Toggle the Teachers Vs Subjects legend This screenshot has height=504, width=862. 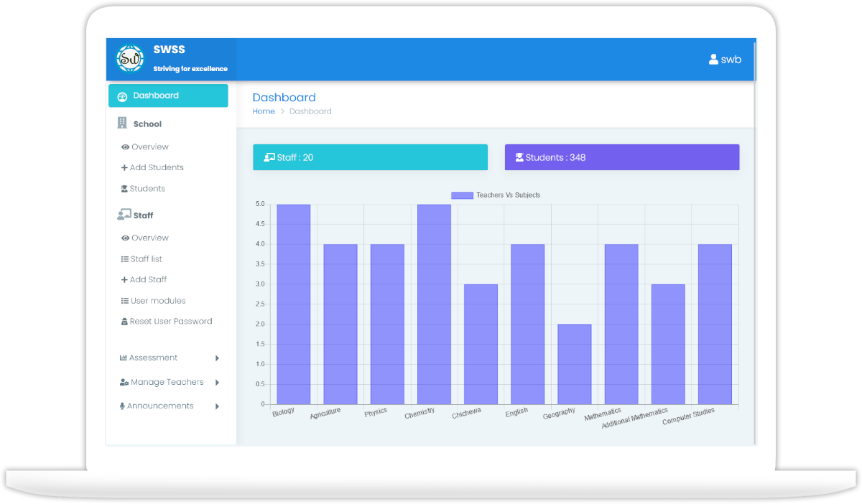496,195
